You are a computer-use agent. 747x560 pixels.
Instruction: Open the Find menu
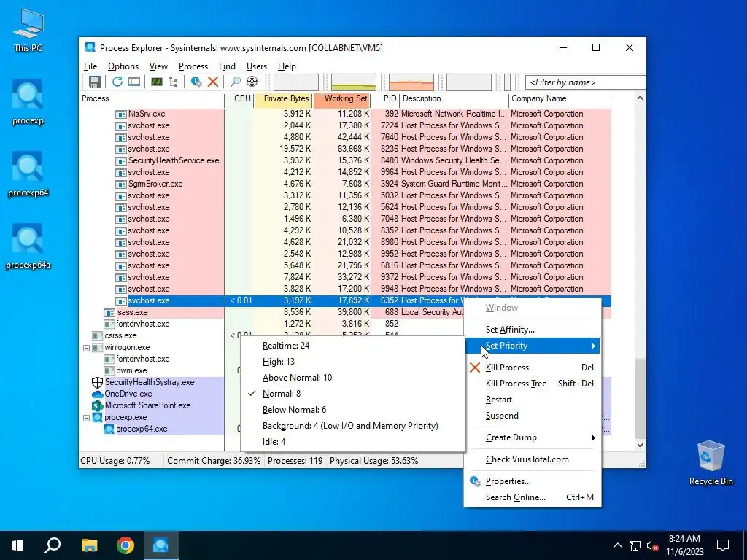click(227, 66)
